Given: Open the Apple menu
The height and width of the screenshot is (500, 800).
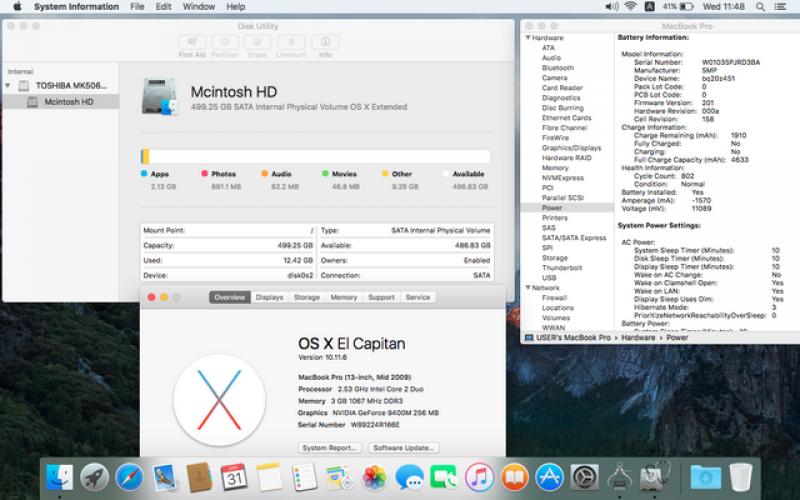Looking at the screenshot, I should [17, 7].
